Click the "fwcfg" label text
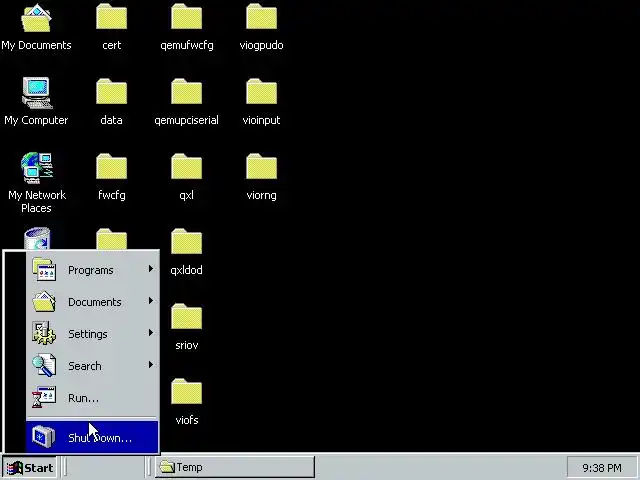Screen dimensions: 640x480 (111, 195)
